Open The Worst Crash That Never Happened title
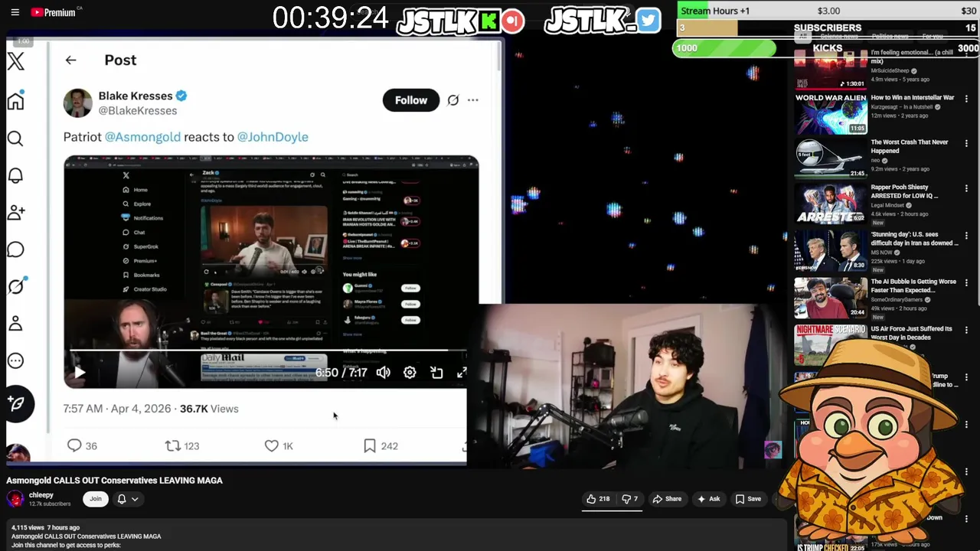Image resolution: width=980 pixels, height=551 pixels. pos(910,146)
